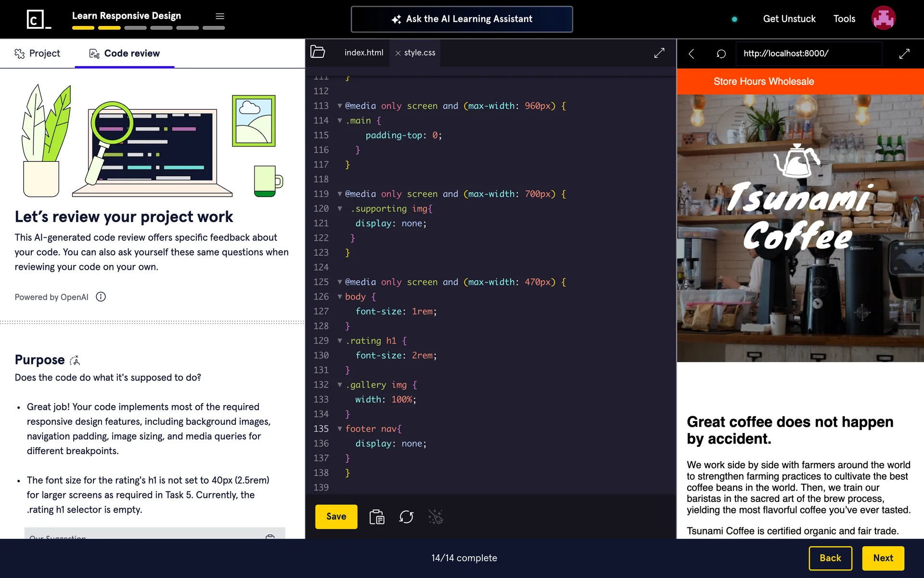Click the yellow Save button
Viewport: 924px width, 578px height.
(336, 516)
